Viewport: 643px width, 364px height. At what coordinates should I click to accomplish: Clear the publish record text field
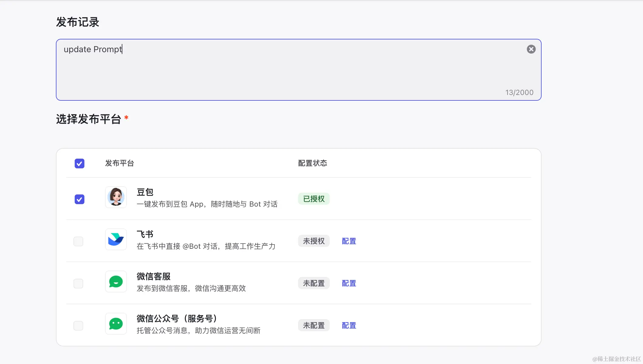531,49
